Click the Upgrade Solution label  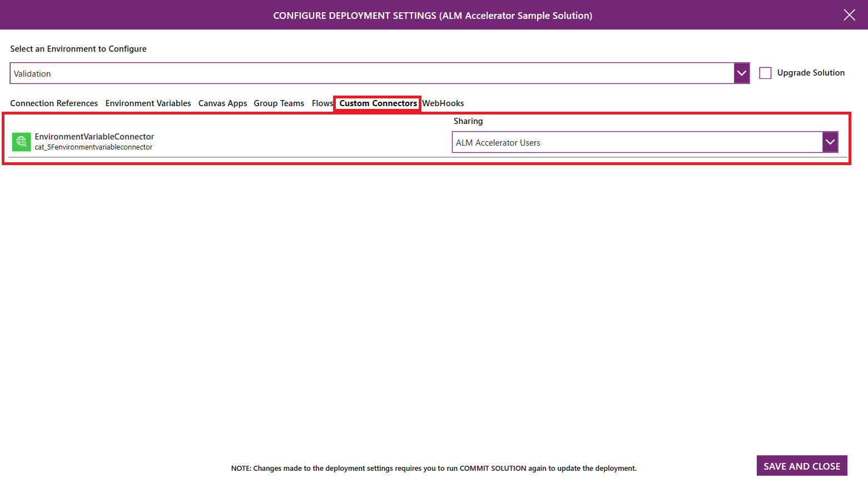pos(811,73)
